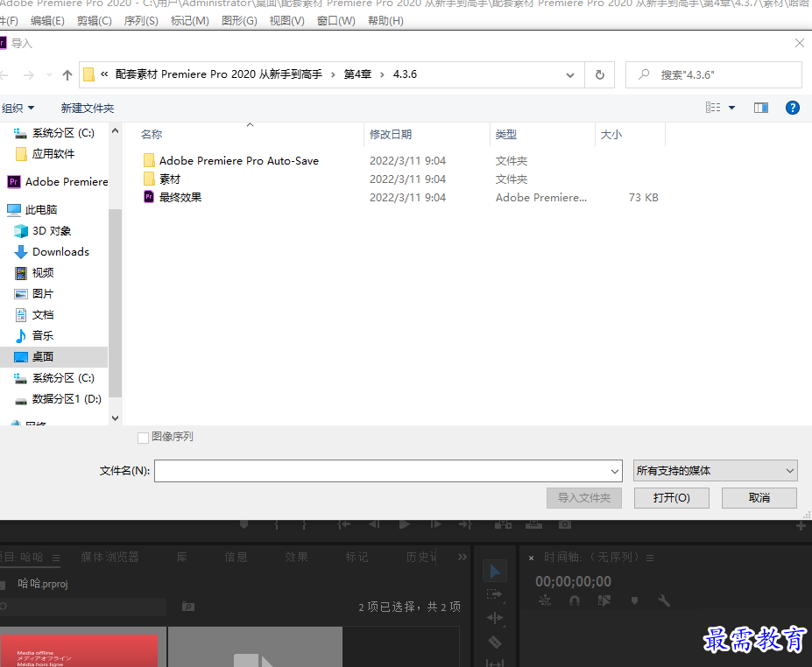Select the Track Select Forward tool

click(495, 594)
